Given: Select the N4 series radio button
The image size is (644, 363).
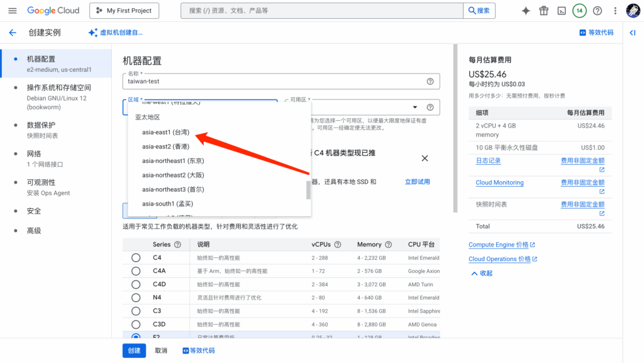Looking at the screenshot, I should 136,298.
